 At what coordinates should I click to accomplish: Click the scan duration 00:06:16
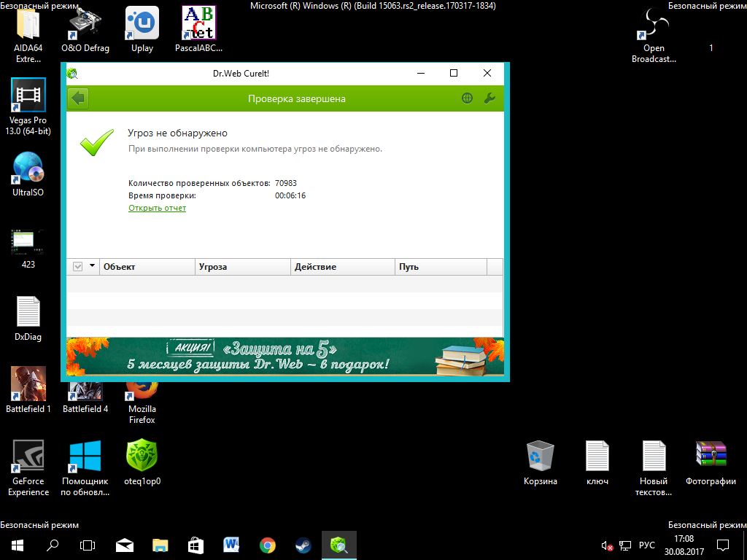pos(290,195)
